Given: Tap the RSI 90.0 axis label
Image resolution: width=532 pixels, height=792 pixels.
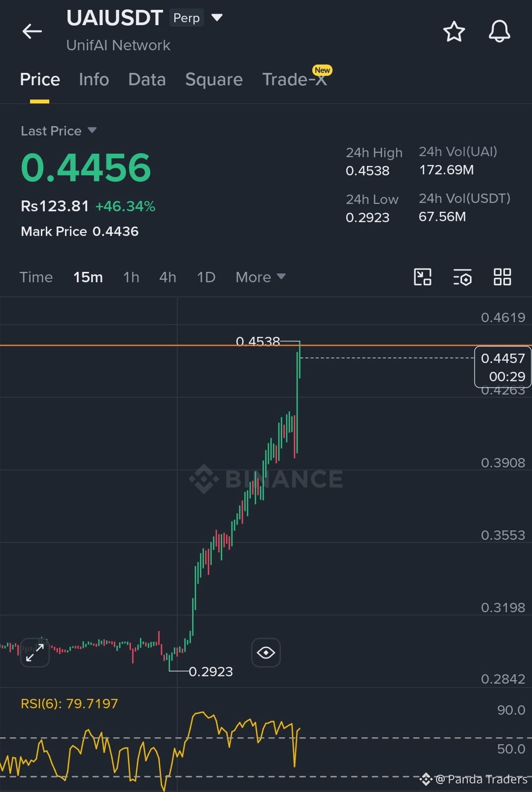Looking at the screenshot, I should pos(511,710).
